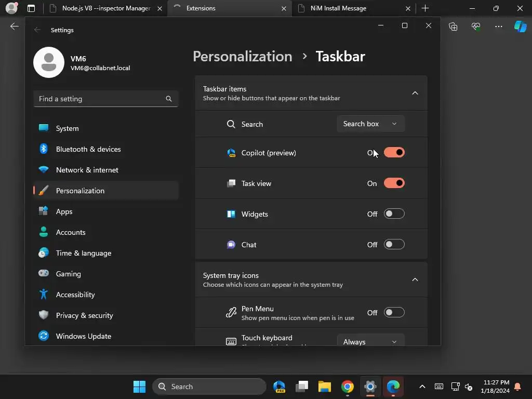Screen dimensions: 532x399
Task: Open Edge browser essentials heart icon
Action: tap(476, 26)
